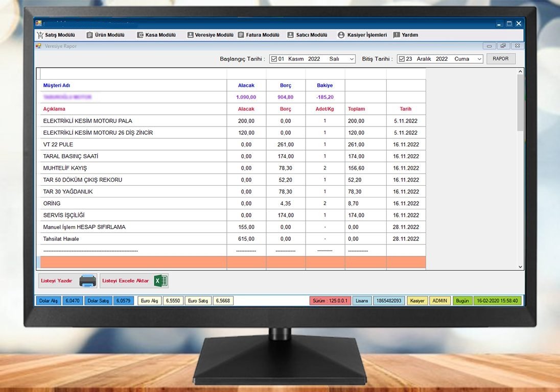Image resolution: width=560 pixels, height=392 pixels.
Task: Click the printer icon beside Listeyi Yazdır
Action: (x=87, y=281)
